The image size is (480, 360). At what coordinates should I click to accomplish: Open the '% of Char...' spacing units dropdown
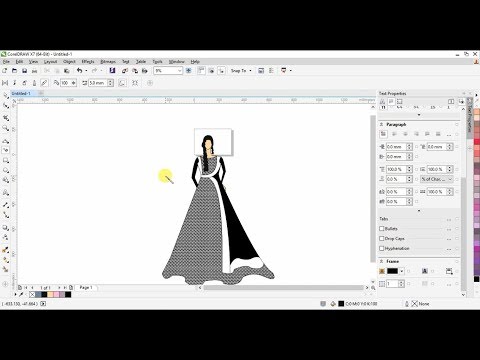coord(436,179)
